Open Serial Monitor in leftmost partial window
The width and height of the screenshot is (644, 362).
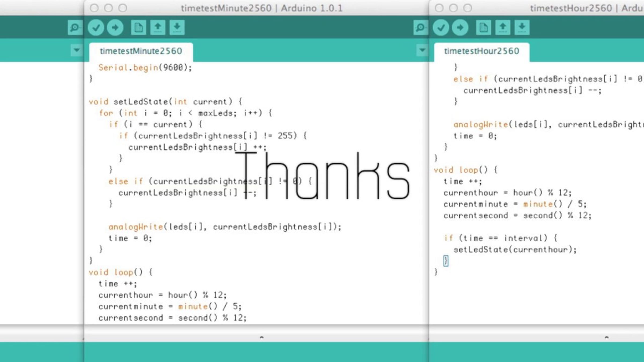click(75, 27)
